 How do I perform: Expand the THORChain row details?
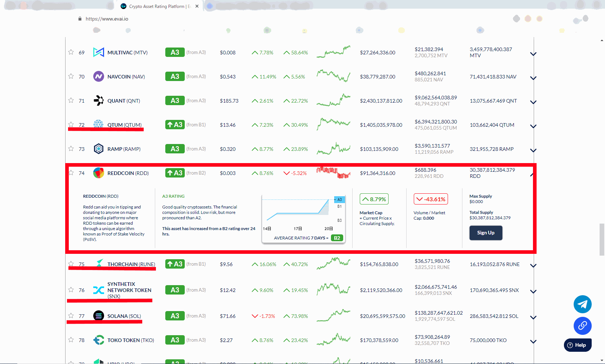coord(533,266)
